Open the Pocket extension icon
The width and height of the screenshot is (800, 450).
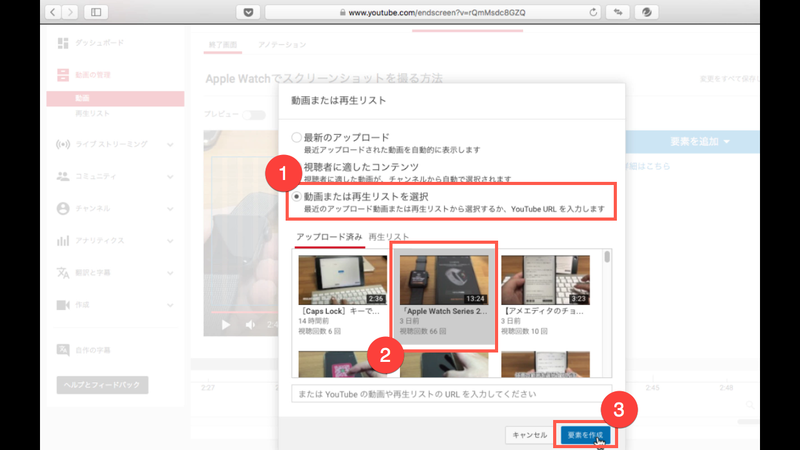pyautogui.click(x=248, y=12)
